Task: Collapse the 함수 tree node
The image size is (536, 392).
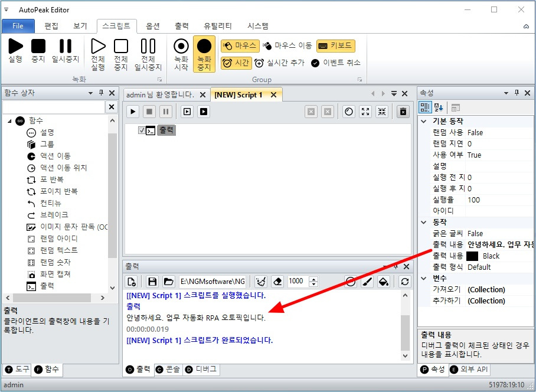Action: (x=9, y=120)
